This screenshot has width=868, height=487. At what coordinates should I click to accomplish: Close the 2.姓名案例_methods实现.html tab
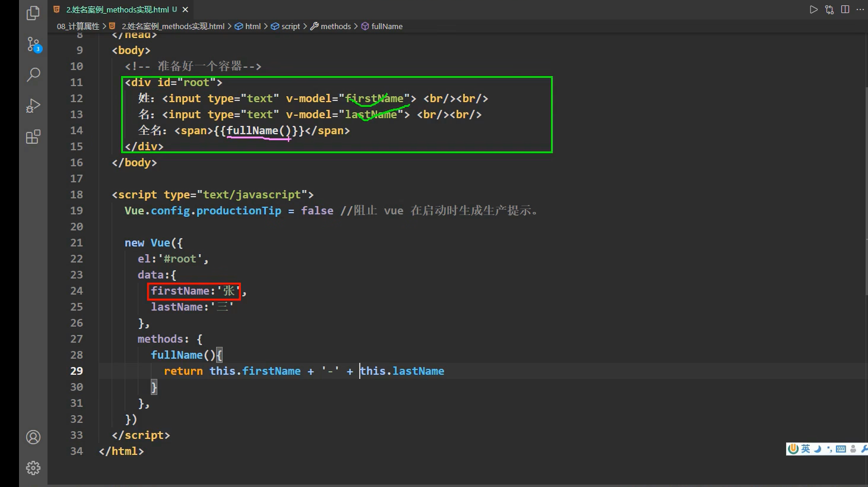point(185,10)
